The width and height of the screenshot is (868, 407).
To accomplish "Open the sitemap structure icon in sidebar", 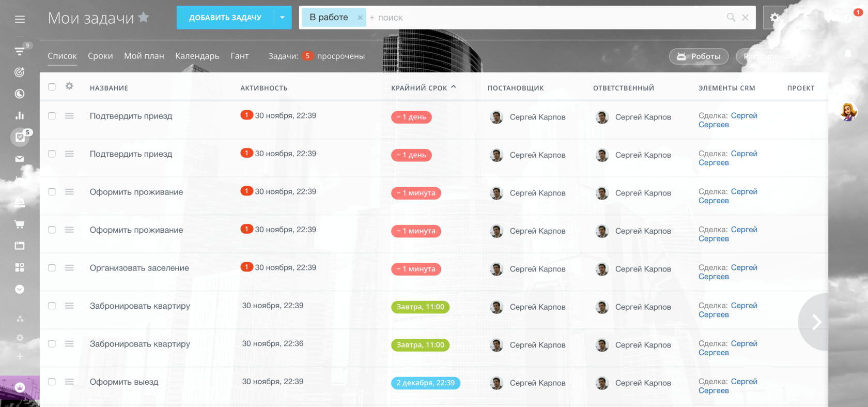I will pyautogui.click(x=20, y=319).
